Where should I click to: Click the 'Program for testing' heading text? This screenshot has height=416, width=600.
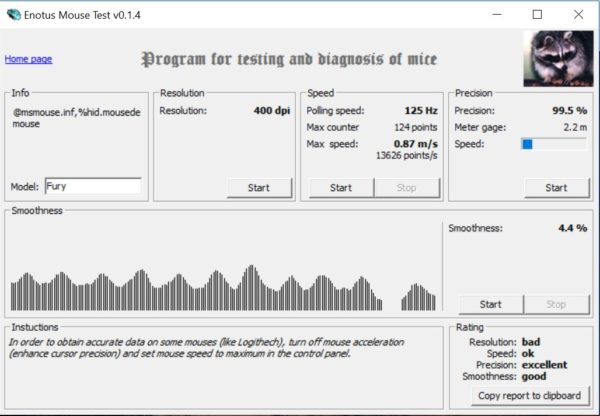[289, 59]
